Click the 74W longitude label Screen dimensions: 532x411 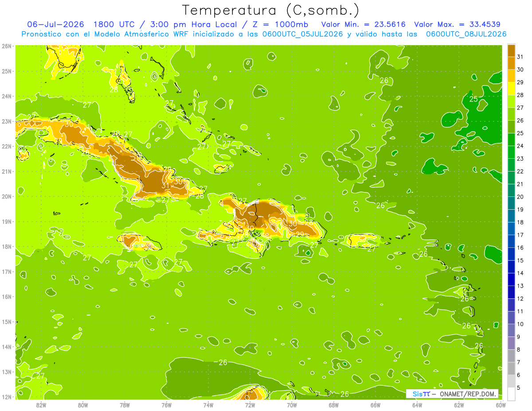pos(208,405)
